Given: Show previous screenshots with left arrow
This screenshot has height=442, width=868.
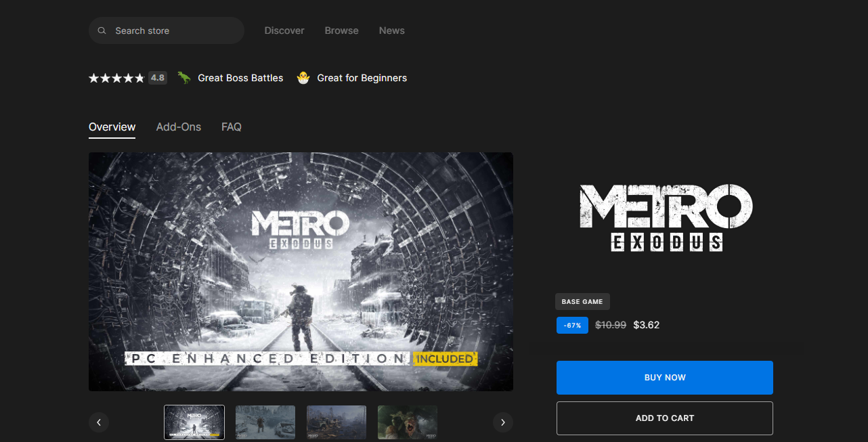Looking at the screenshot, I should tap(99, 422).
